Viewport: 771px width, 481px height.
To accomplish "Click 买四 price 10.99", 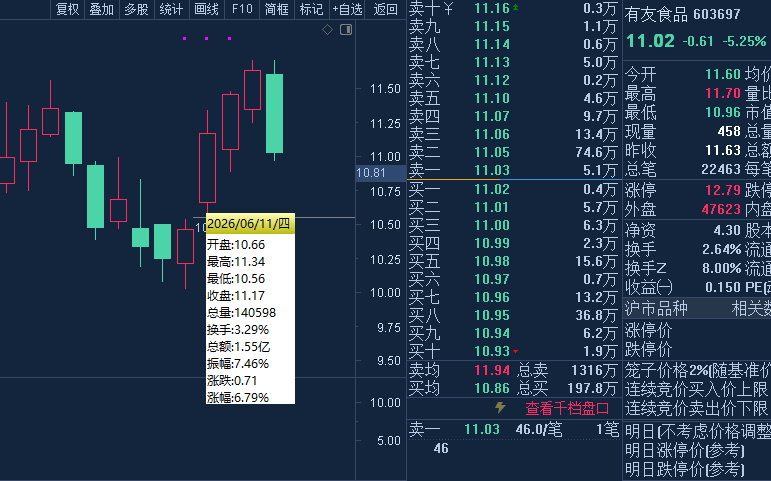I will [492, 243].
